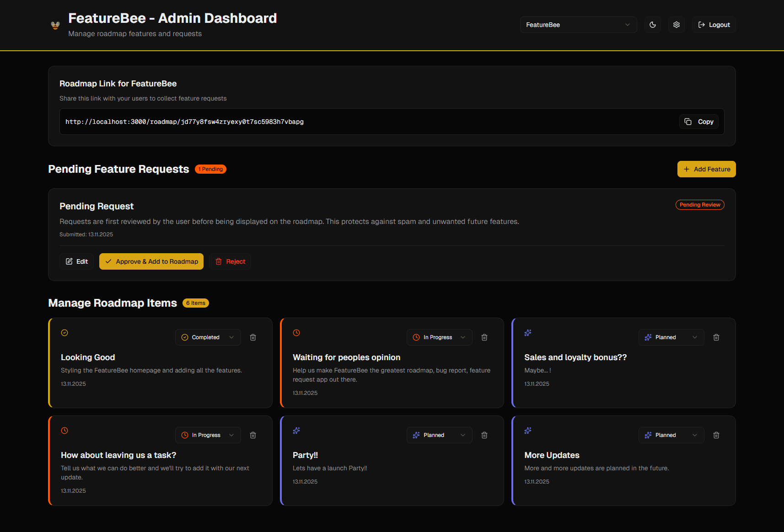Click the '1 Pending' badge
The image size is (784, 532).
(210, 169)
